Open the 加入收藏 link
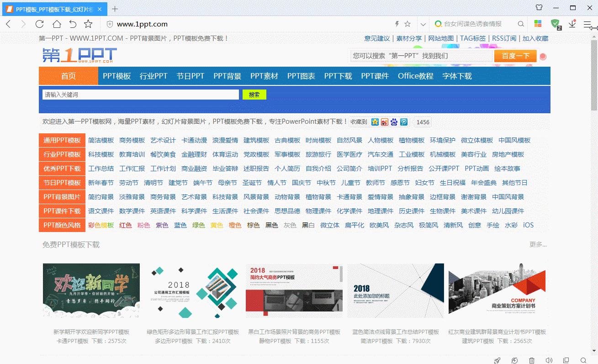 click(535, 38)
